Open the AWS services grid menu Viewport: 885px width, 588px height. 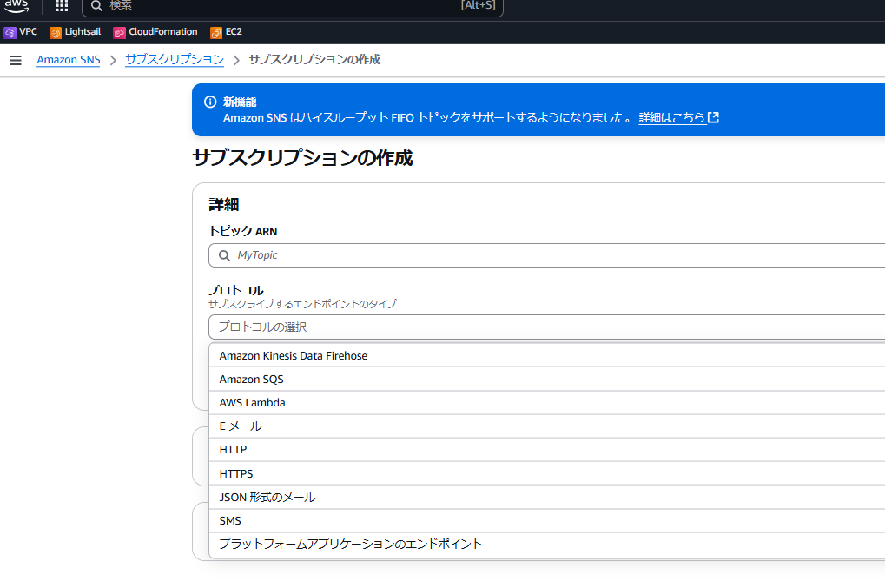coord(62,6)
